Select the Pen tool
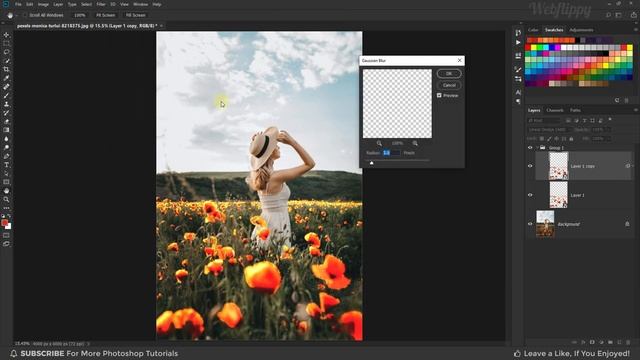This screenshot has width=640, height=360. [x=7, y=156]
